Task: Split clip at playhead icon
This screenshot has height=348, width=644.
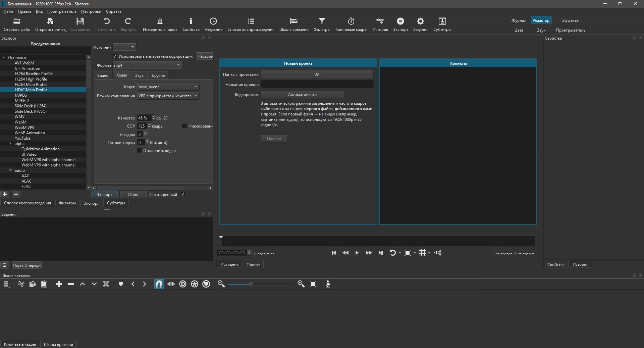Action: 106,284
